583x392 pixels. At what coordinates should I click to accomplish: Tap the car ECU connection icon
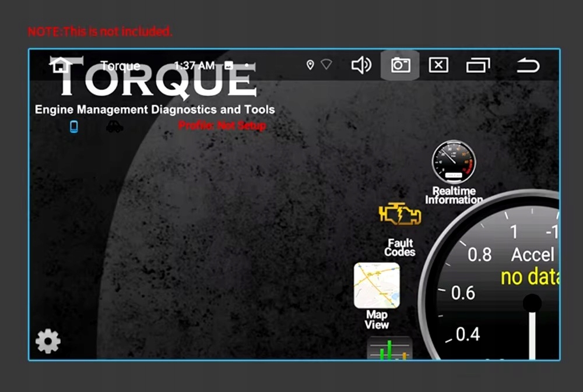coord(114,127)
